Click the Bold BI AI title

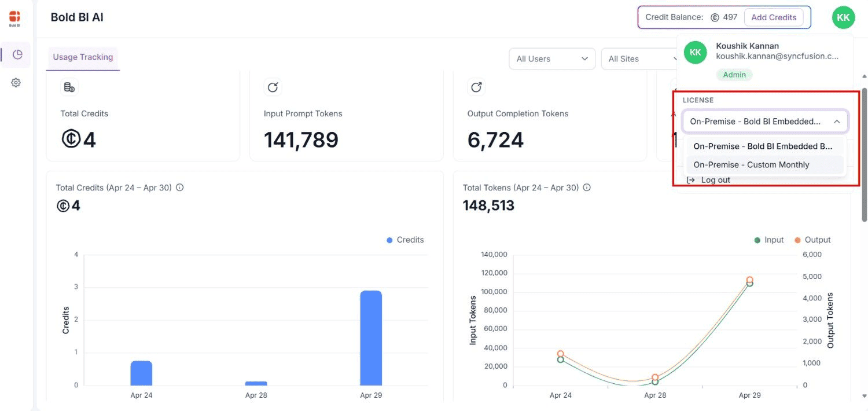click(77, 17)
